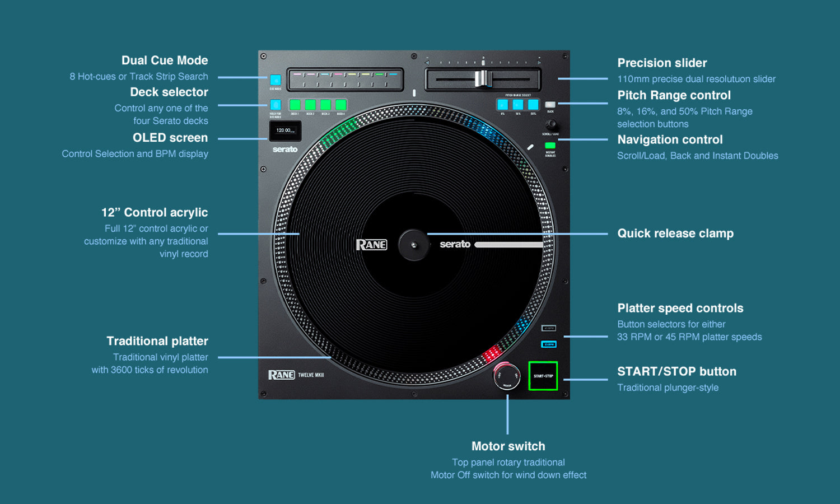This screenshot has height=504, width=840.
Task: Click the quick release clamp spindle
Action: coord(414,245)
